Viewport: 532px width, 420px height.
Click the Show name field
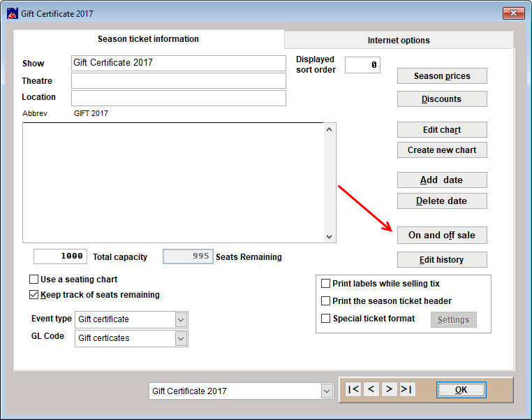[179, 63]
